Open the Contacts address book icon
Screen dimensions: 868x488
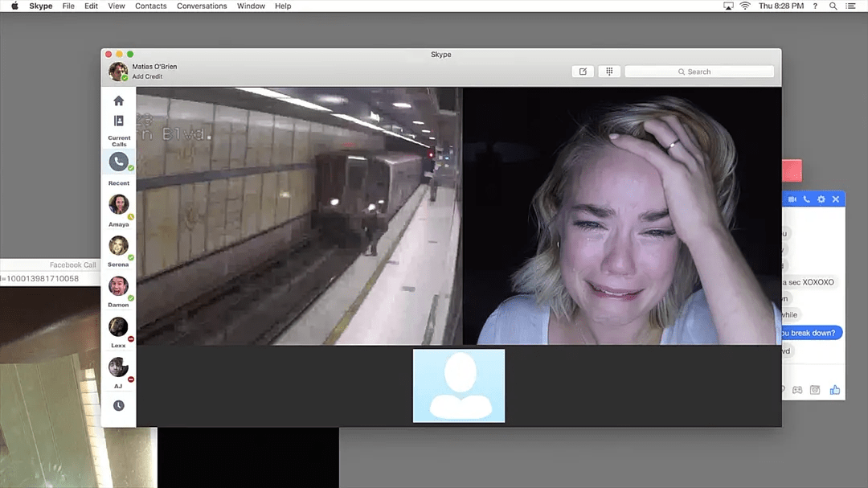tap(119, 121)
